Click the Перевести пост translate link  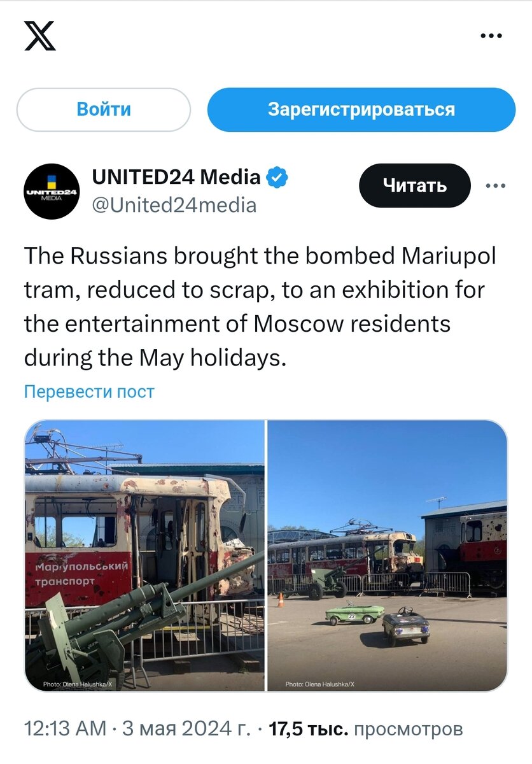(x=89, y=392)
